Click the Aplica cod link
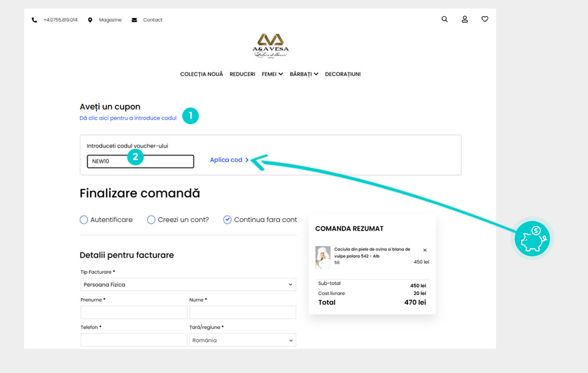588x373 pixels. coord(229,160)
